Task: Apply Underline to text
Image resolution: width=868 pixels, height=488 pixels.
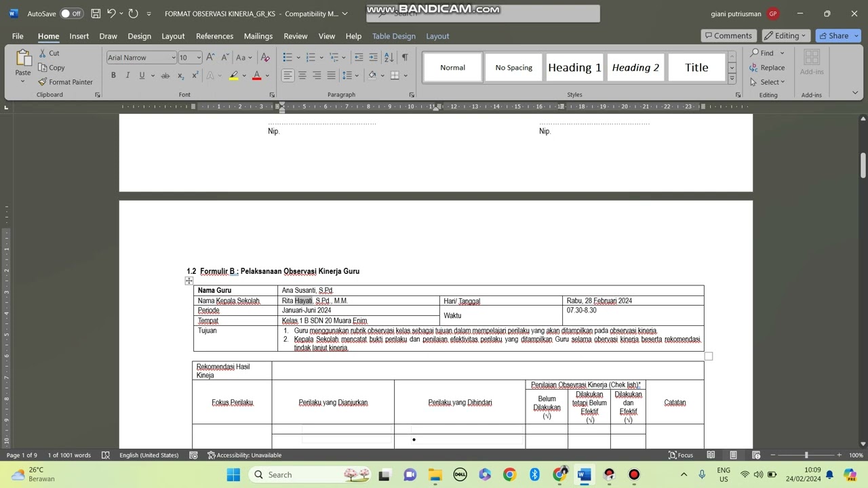Action: tap(142, 75)
